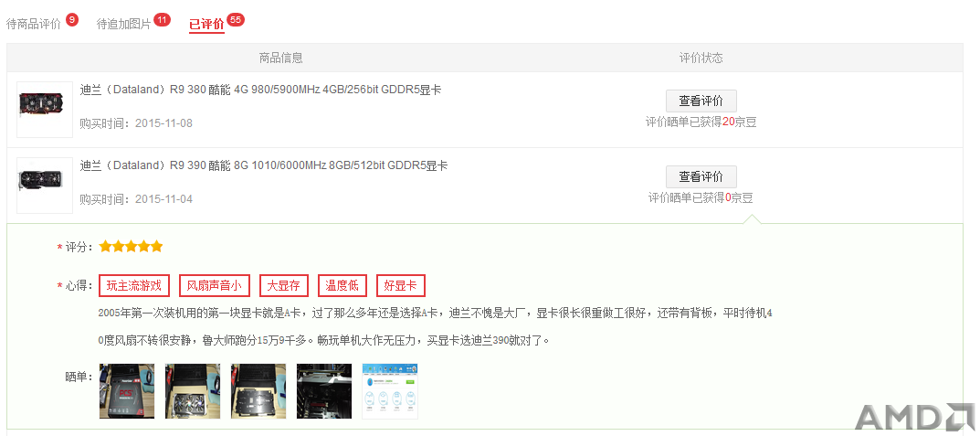Screen dimensions: 980x436
Task: Click the 晒单 label
Action: click(x=79, y=377)
